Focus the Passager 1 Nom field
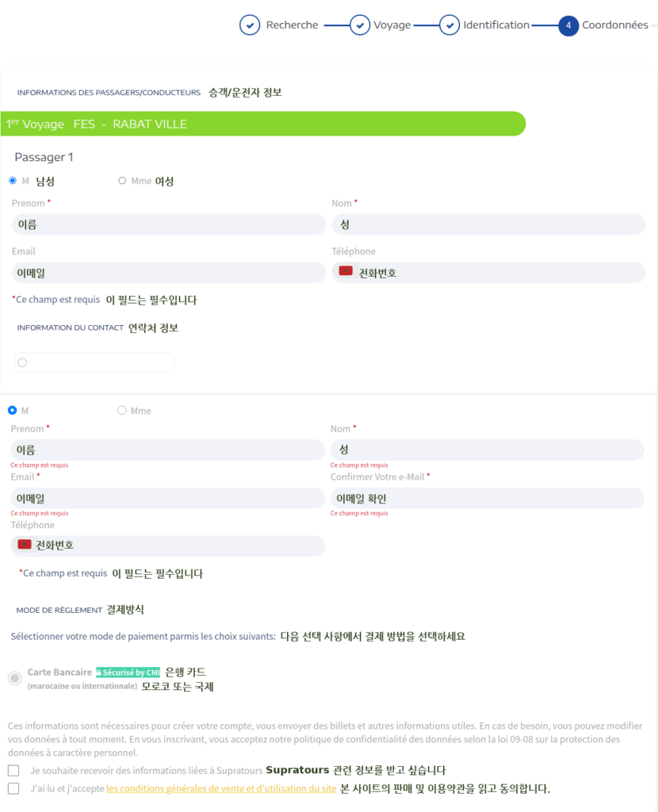Image resolution: width=658 pixels, height=812 pixels. 488,225
